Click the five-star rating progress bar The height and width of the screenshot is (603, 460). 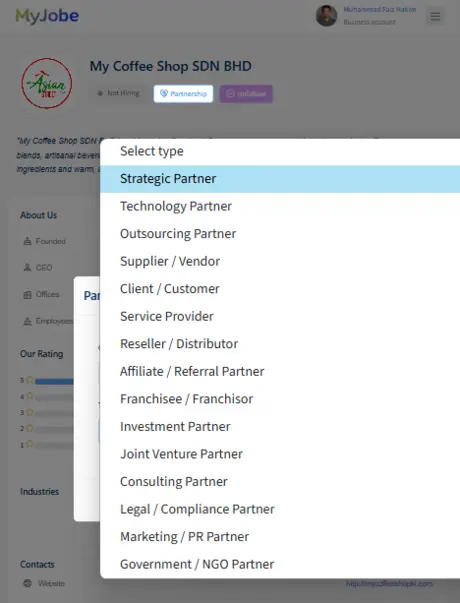(54, 381)
